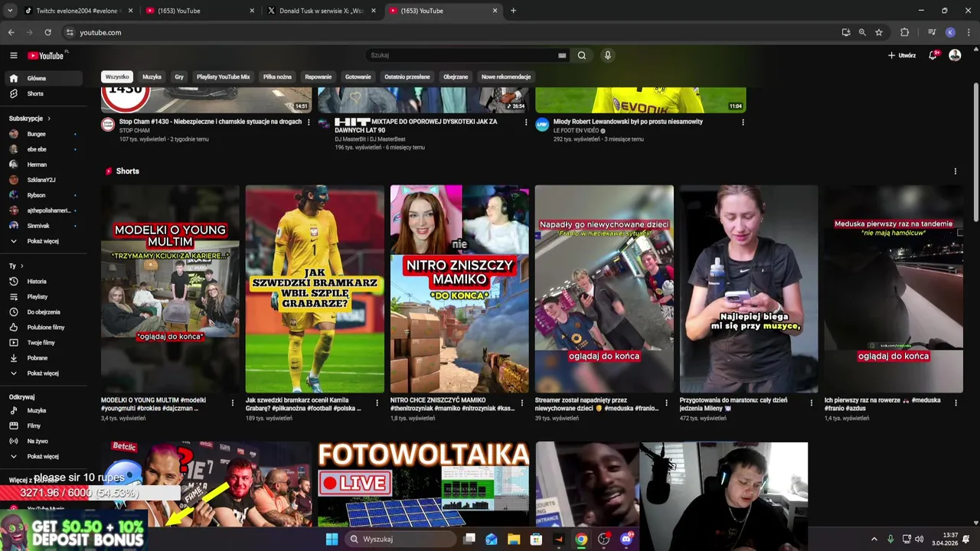Open the Subskrypcje section chevron
The height and width of the screenshot is (551, 980).
pyautogui.click(x=49, y=119)
